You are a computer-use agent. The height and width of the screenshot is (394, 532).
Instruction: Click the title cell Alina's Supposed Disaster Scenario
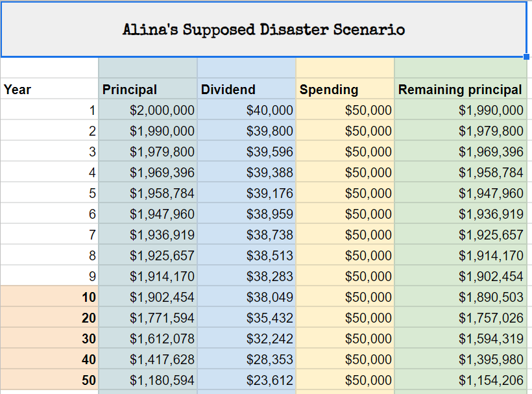click(x=263, y=30)
